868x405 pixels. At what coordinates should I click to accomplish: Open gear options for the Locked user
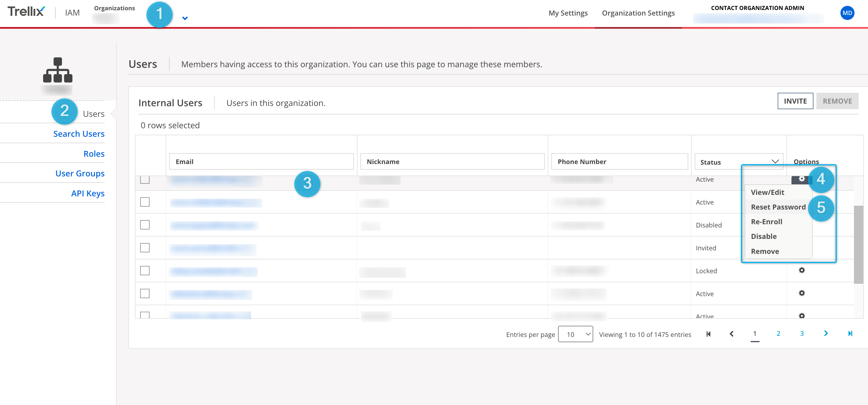pos(802,270)
